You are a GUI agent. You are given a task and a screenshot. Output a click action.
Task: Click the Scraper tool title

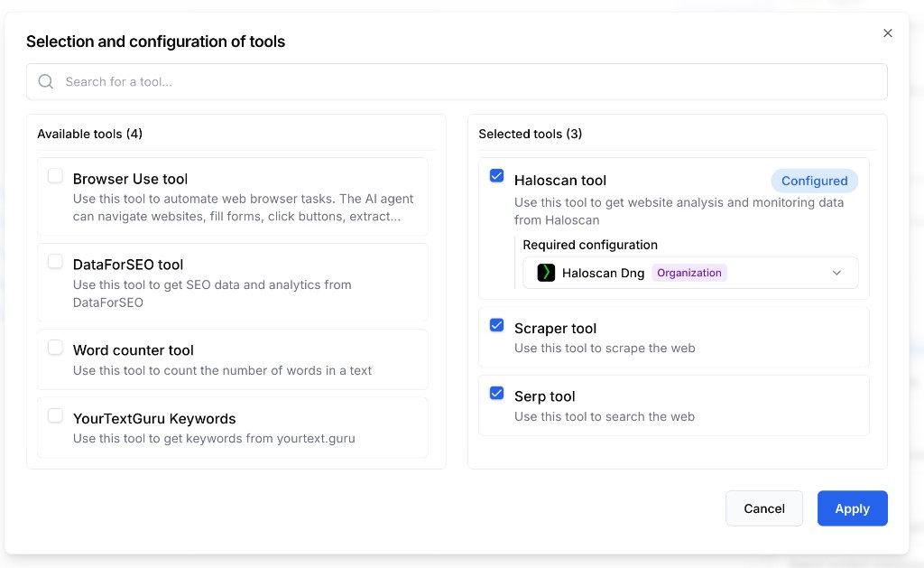point(555,329)
